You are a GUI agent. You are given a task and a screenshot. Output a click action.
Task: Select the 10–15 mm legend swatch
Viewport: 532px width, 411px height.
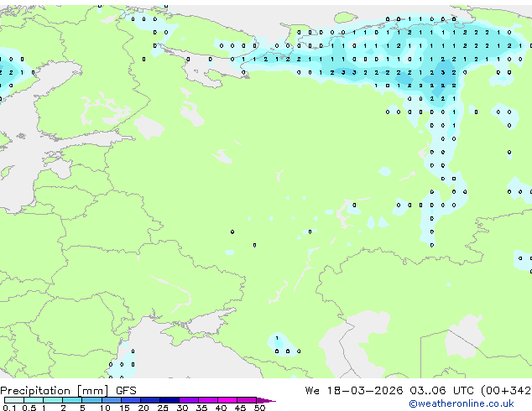click(112, 400)
